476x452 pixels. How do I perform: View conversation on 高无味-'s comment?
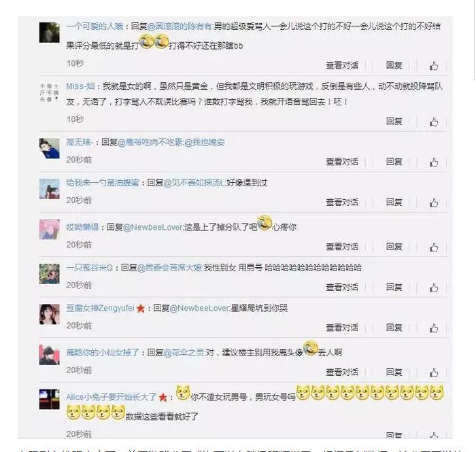(x=342, y=162)
